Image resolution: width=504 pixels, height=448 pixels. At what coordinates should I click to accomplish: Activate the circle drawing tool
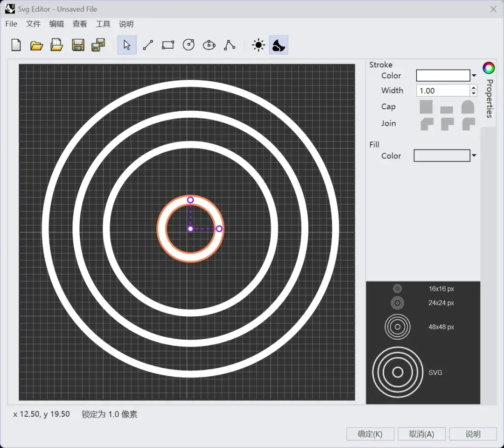[189, 45]
